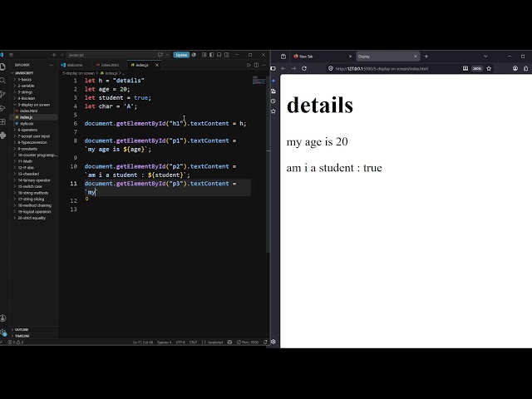Open the Copilot chat icon in VS Code title bar
Image resolution: width=532 pixels, height=399 pixels.
click(160, 55)
